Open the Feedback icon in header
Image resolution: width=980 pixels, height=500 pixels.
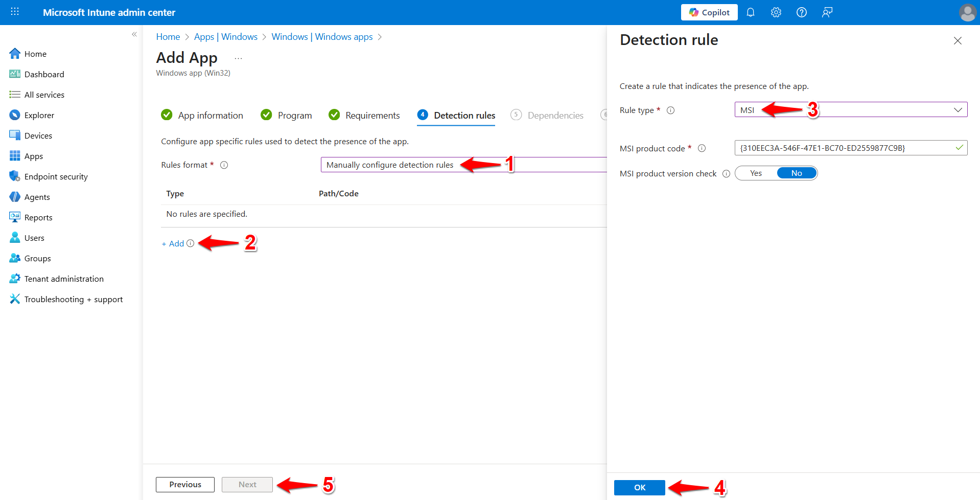(827, 12)
